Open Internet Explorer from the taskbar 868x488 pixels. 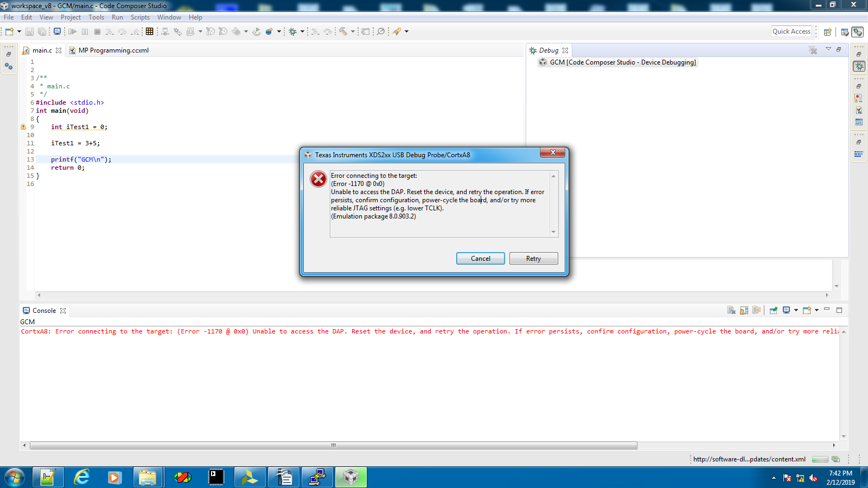pos(81,477)
